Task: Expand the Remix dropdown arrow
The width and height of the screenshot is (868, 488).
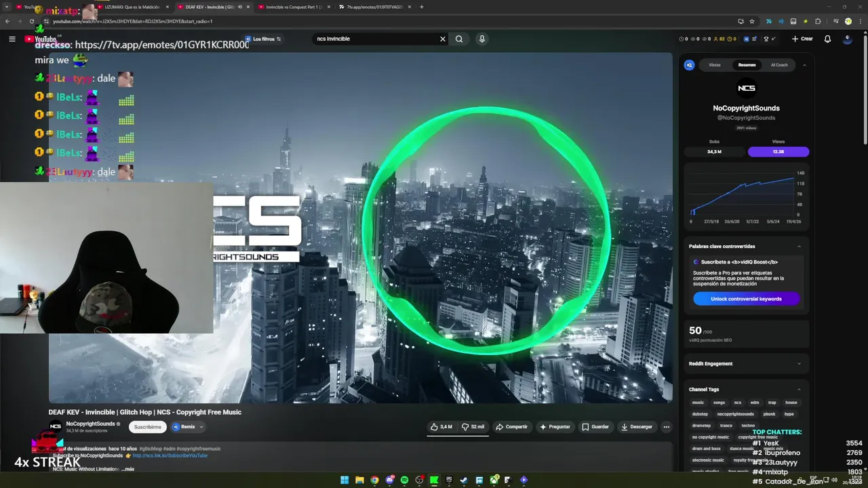Action: pyautogui.click(x=201, y=427)
